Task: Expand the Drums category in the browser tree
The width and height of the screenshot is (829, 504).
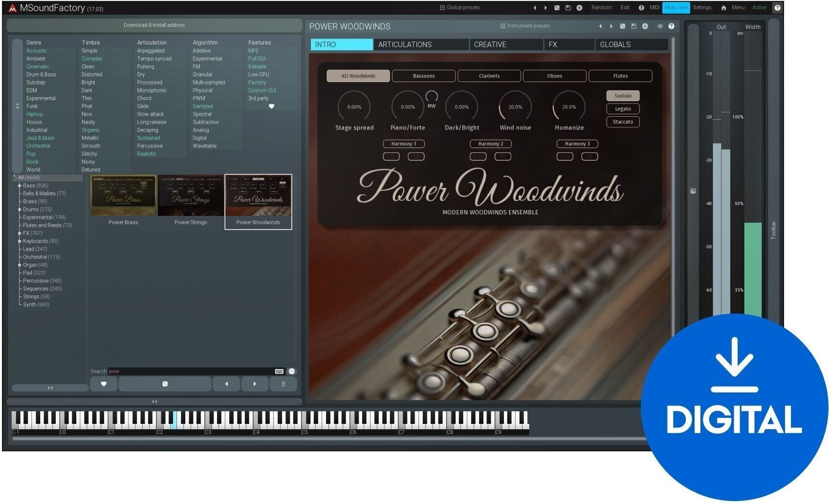Action: (x=20, y=209)
